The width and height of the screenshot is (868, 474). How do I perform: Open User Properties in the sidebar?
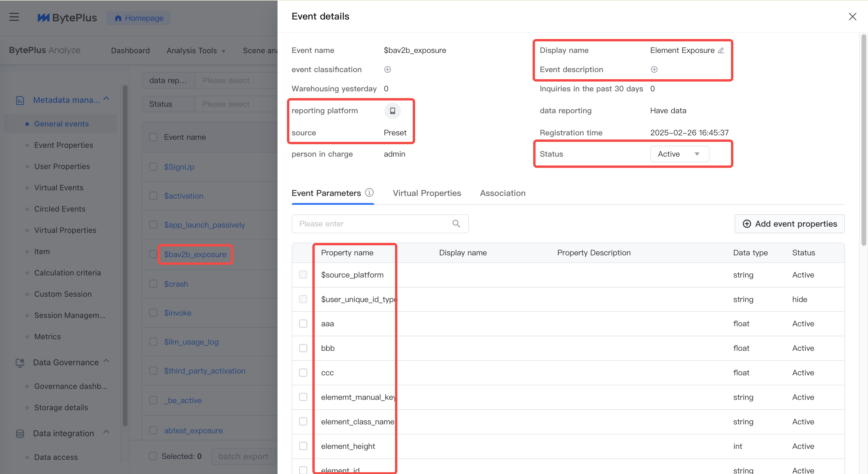pos(62,166)
